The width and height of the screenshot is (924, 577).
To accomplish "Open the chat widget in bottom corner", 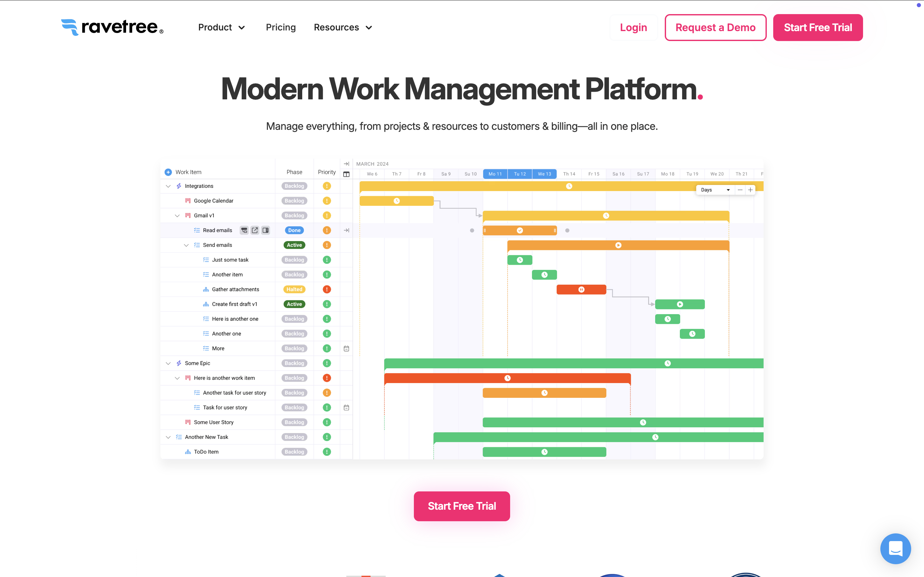I will [x=895, y=548].
